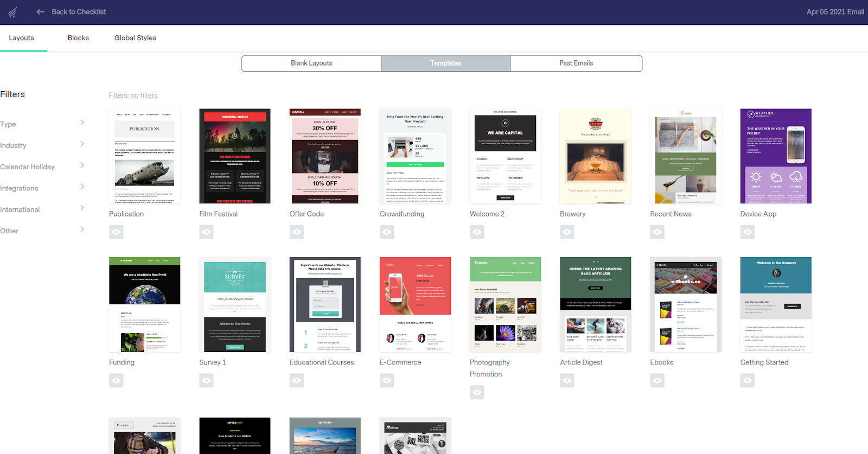Open the Funding template thumbnail

point(145,305)
